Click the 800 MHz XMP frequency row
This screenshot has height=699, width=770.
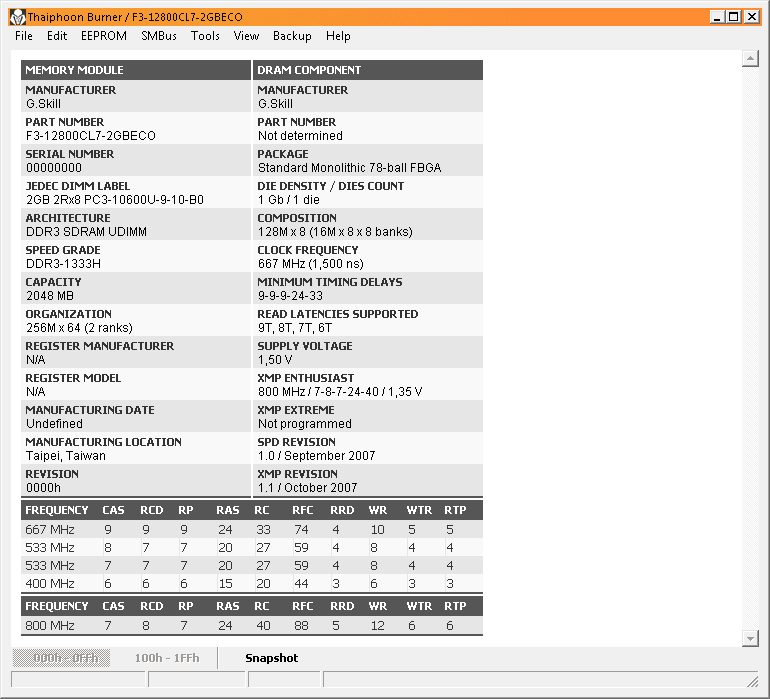(252, 626)
